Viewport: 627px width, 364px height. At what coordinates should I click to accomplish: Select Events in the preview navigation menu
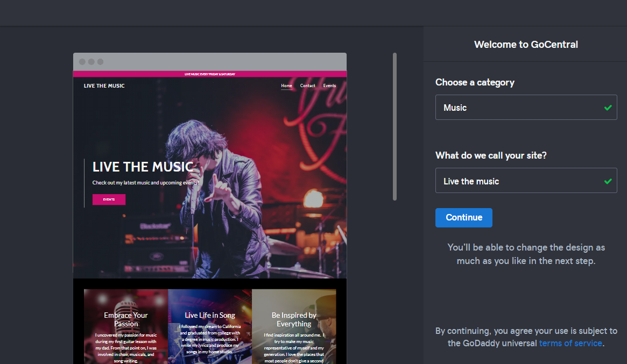pyautogui.click(x=329, y=85)
